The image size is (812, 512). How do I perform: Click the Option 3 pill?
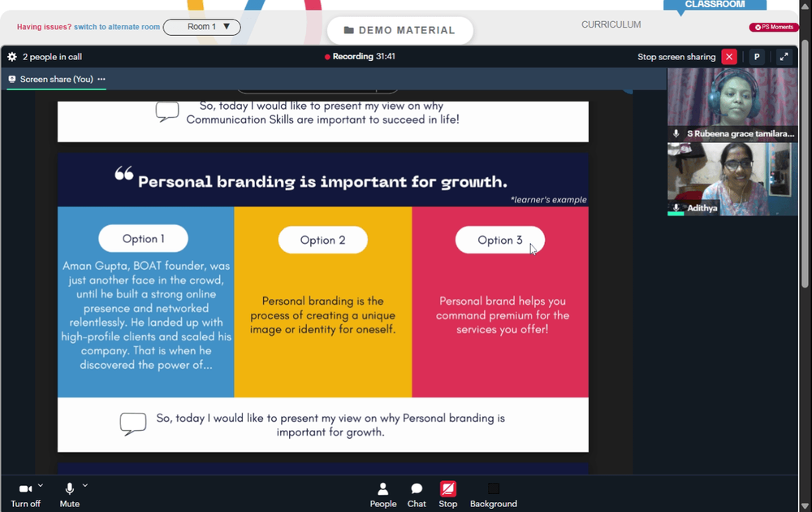(499, 240)
